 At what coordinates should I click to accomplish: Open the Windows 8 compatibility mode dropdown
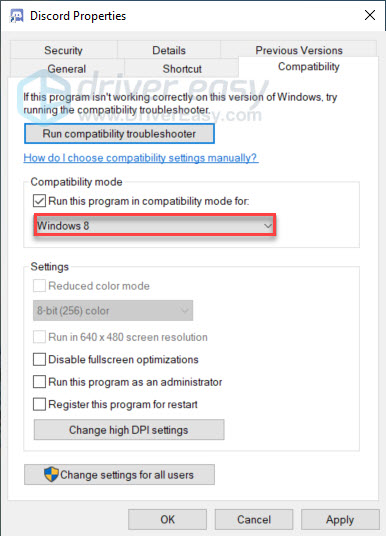(x=155, y=225)
